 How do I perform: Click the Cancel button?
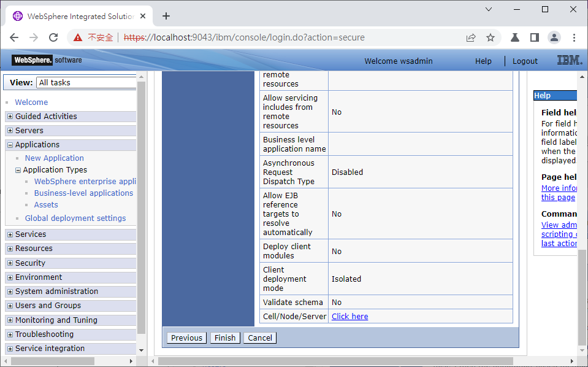(x=260, y=338)
